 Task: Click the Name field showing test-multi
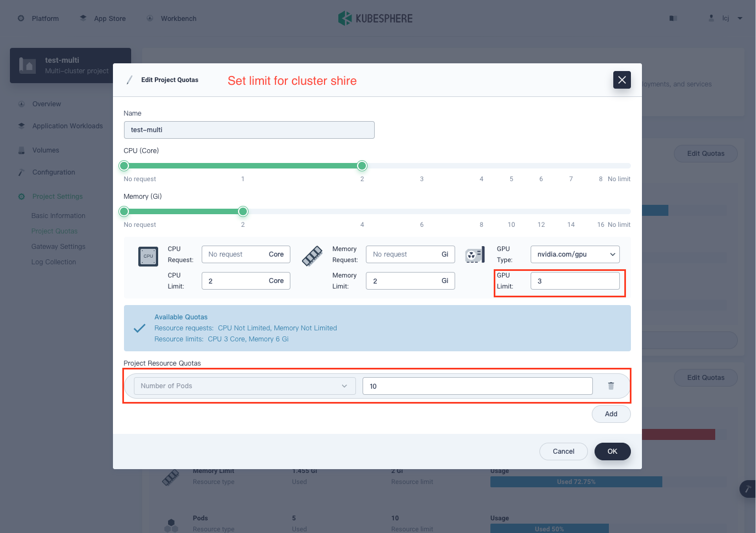pos(249,129)
